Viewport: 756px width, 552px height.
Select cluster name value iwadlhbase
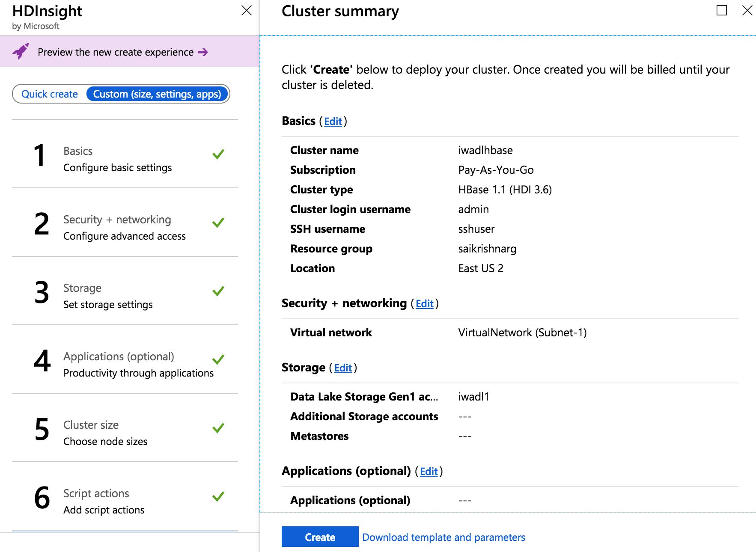485,150
